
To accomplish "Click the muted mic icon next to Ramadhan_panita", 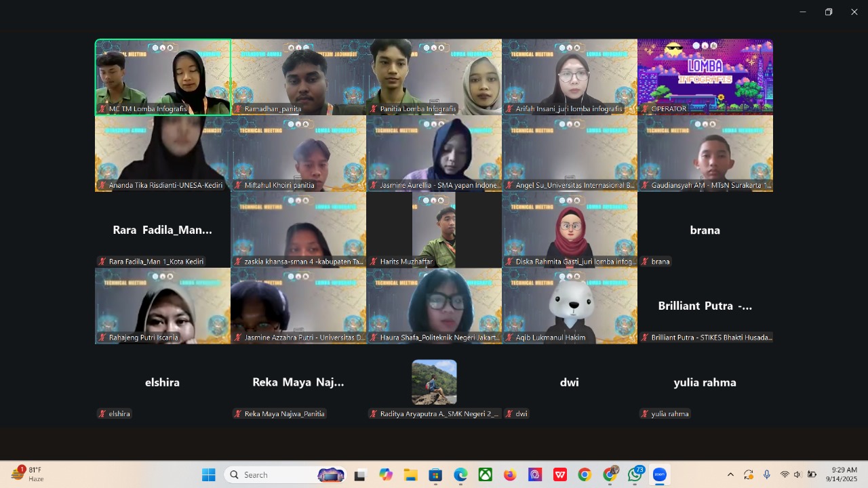I will [x=238, y=108].
